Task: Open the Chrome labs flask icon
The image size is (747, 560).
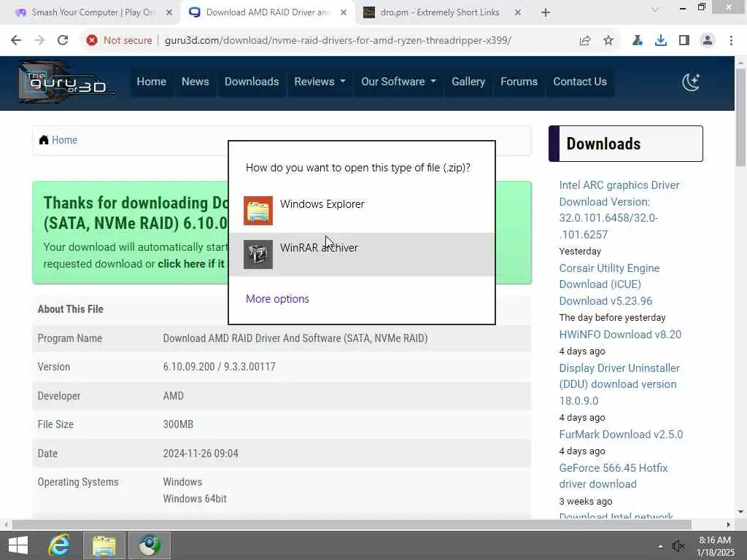Action: tap(638, 41)
